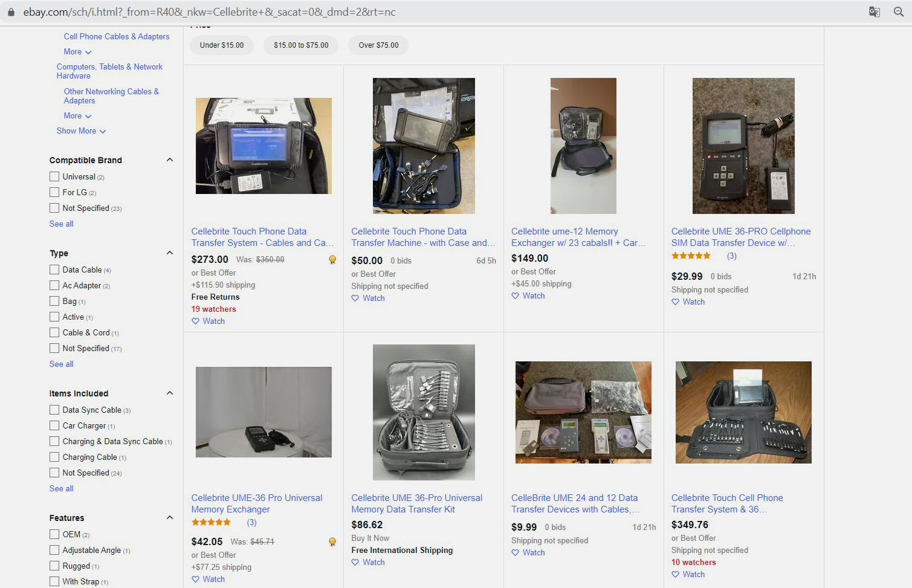912x588 pixels.
Task: Collapse the Features filter section
Action: pyautogui.click(x=170, y=518)
